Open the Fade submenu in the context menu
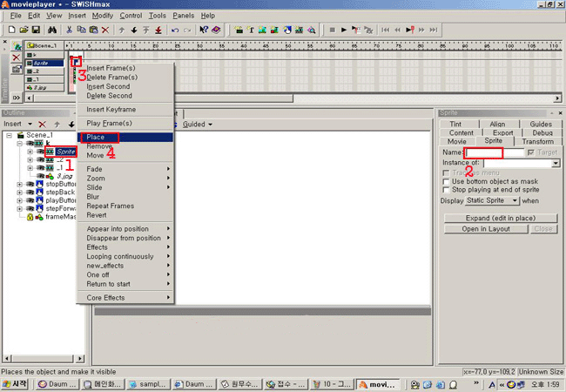 125,169
